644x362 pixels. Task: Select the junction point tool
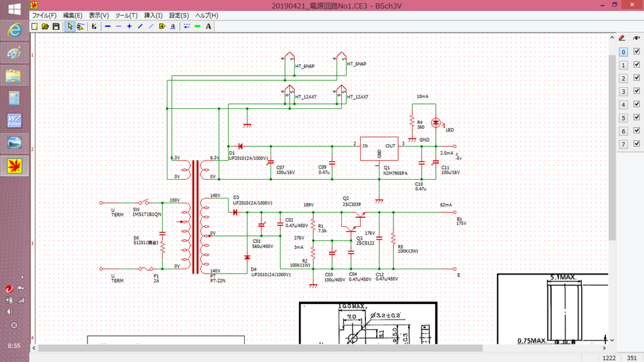129,26
